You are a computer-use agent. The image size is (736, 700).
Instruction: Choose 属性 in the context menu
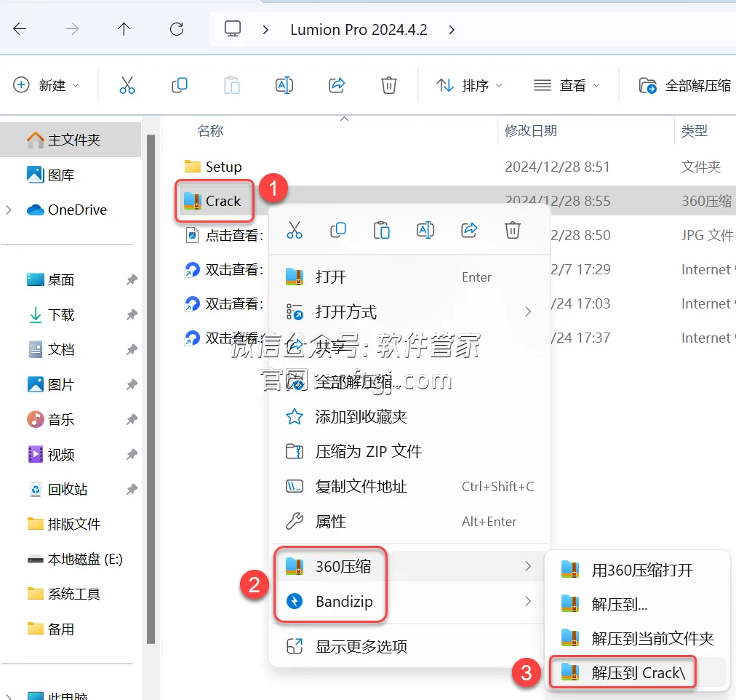click(x=409, y=522)
